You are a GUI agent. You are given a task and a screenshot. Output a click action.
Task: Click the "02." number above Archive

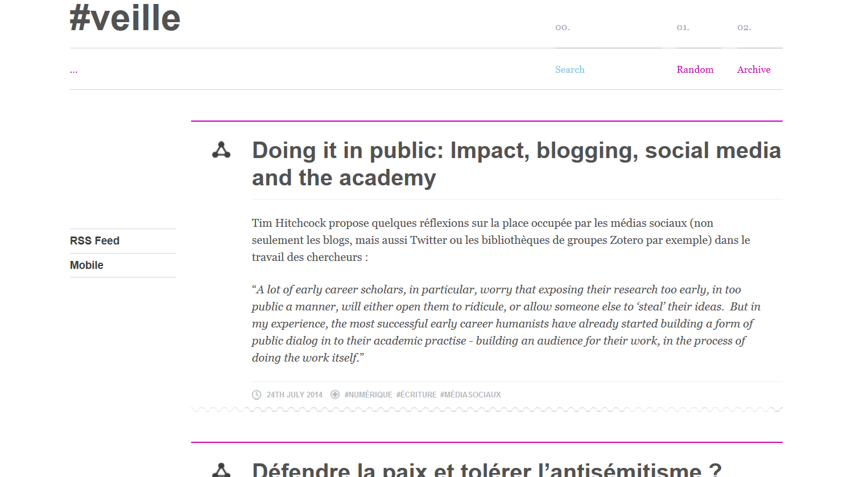pyautogui.click(x=744, y=27)
